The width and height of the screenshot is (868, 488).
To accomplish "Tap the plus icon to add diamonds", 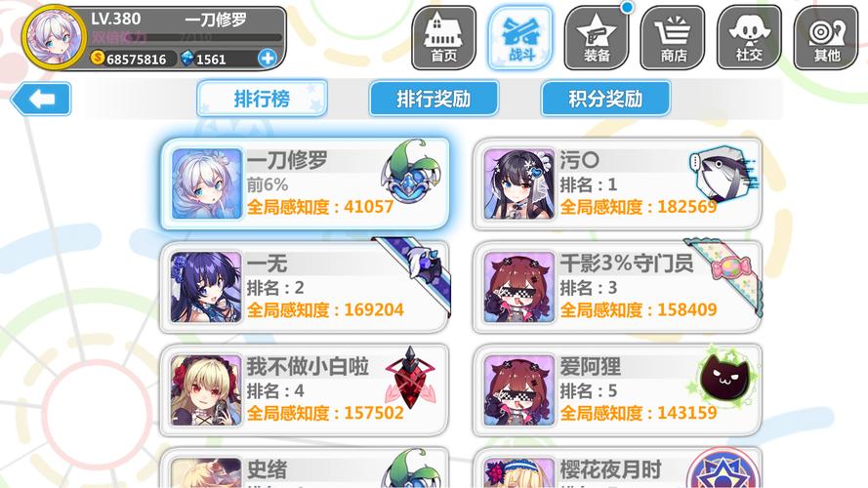I will pos(268,59).
